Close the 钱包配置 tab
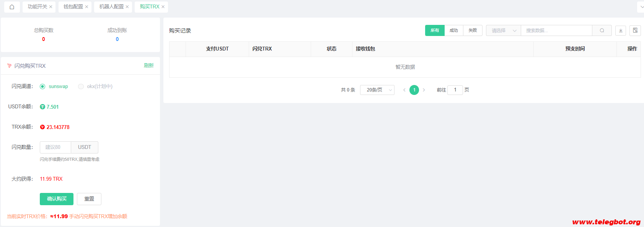 point(87,7)
